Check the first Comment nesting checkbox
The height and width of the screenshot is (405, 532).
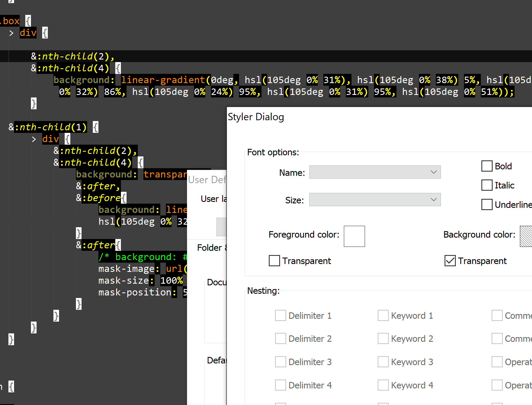point(497,315)
